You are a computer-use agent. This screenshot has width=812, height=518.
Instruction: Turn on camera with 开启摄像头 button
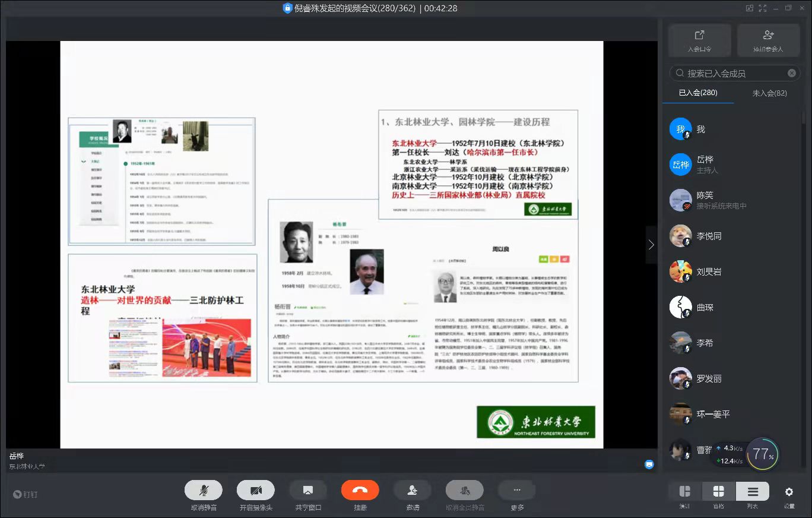[255, 491]
